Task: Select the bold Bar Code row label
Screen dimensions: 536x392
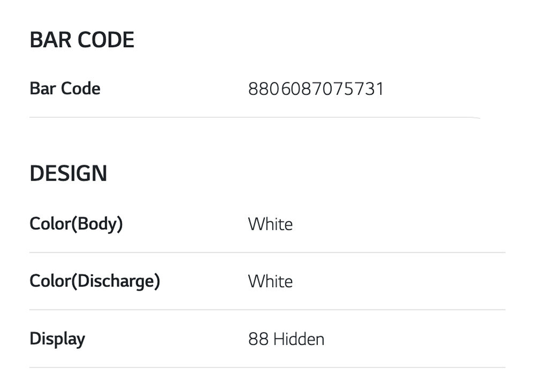Action: [65, 88]
